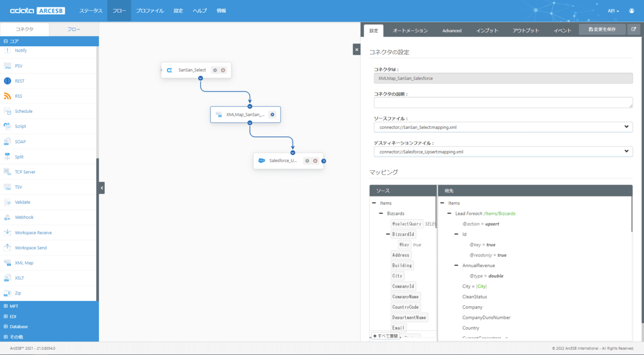Screen dimensions: 644x355
Task: Open the ソースファイル dropdown
Action: point(503,127)
